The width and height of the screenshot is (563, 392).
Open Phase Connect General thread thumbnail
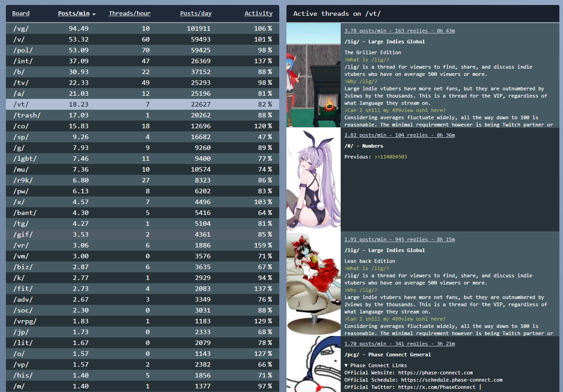click(x=314, y=364)
